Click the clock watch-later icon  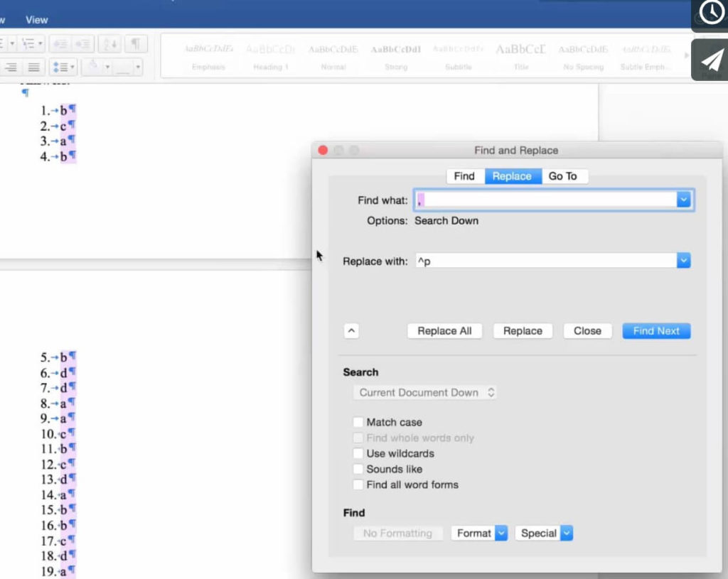pyautogui.click(x=711, y=13)
